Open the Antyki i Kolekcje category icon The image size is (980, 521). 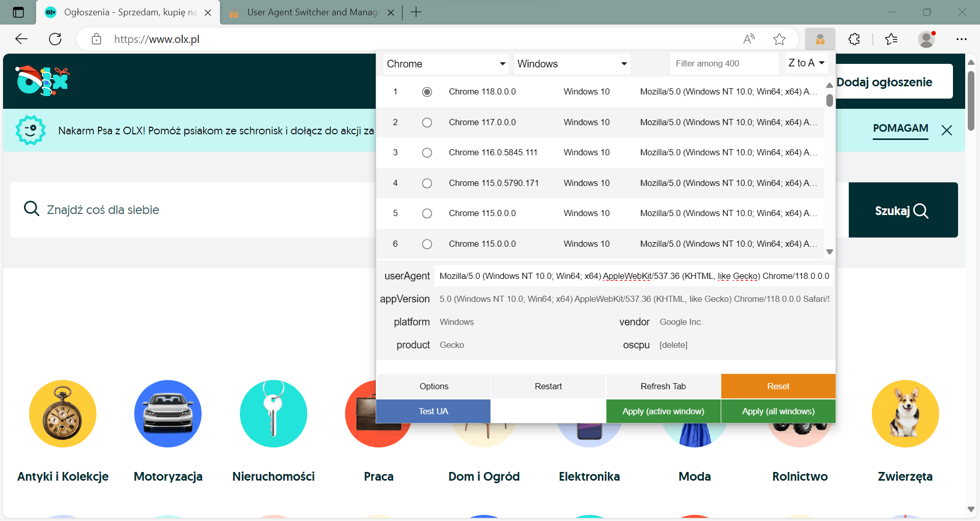(x=63, y=414)
